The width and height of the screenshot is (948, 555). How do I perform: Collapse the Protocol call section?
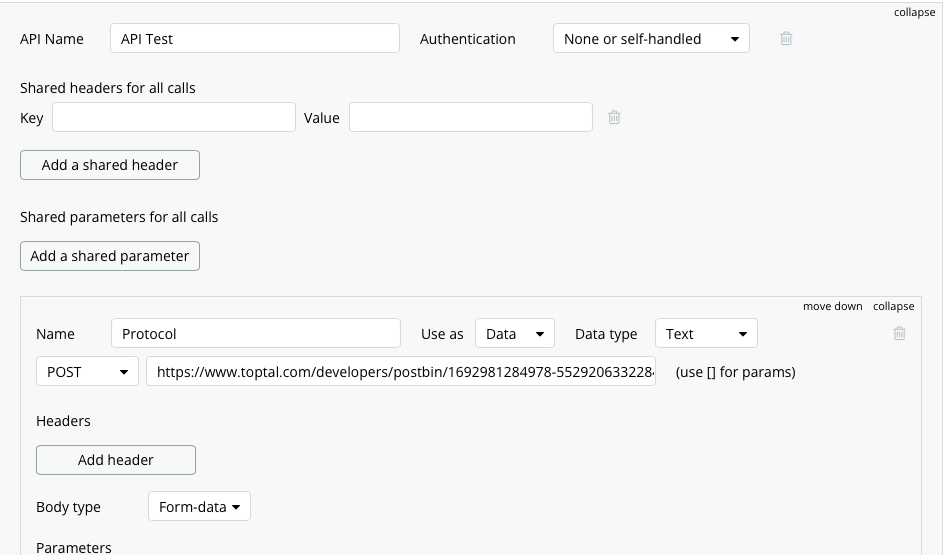tap(893, 306)
